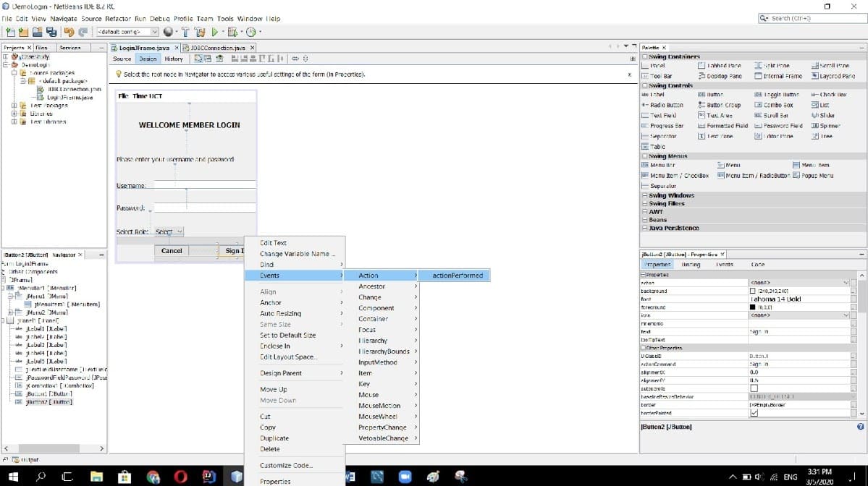Click the foreground black color swatch
This screenshot has height=486, width=868.
(x=753, y=307)
